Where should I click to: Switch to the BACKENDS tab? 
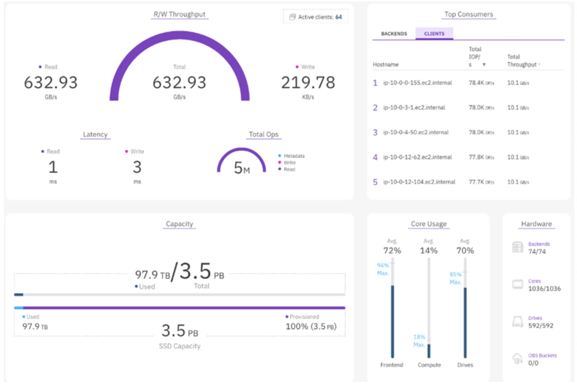(394, 34)
